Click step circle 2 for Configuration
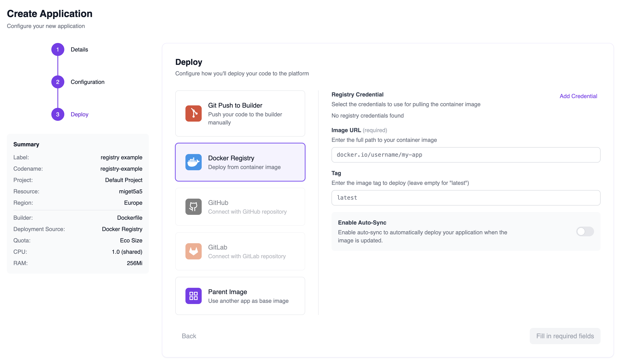Image resolution: width=618 pixels, height=364 pixels. pos(58,82)
